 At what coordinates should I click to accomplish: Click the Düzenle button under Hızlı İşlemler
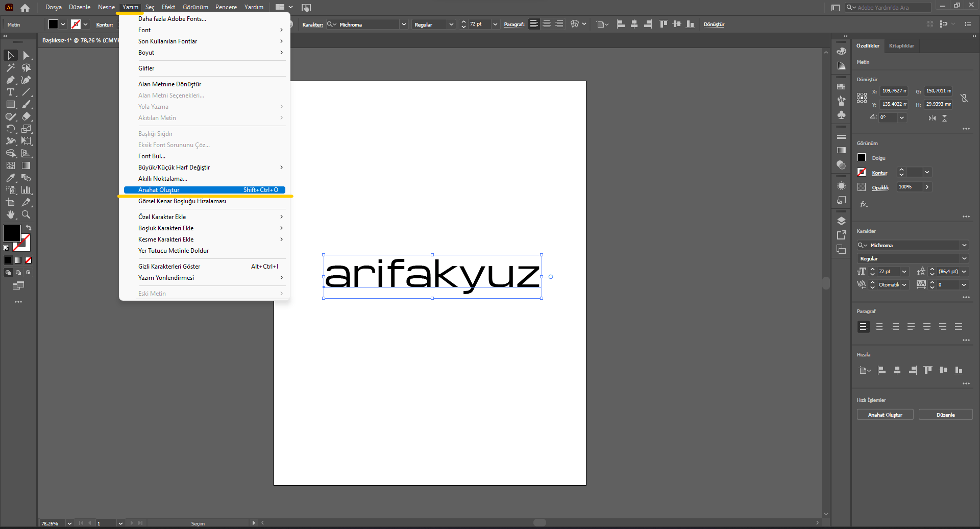[946, 414]
